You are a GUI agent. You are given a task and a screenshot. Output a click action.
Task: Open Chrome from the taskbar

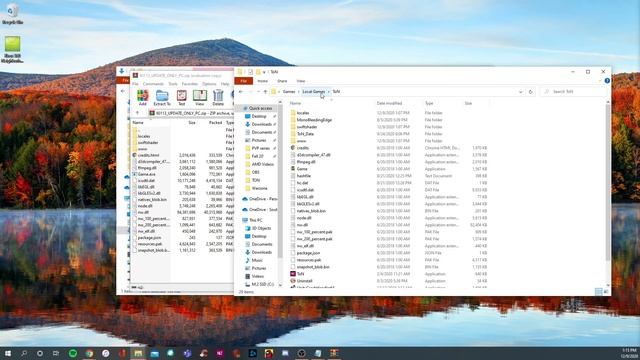click(89, 353)
